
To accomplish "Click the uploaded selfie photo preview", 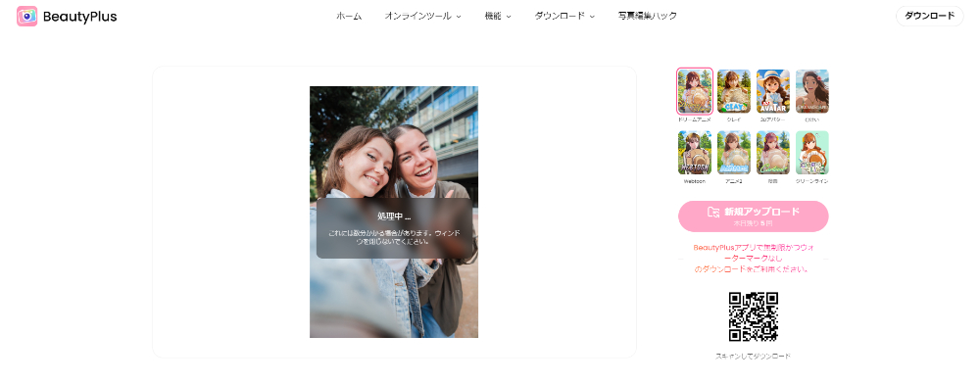I will pyautogui.click(x=394, y=212).
